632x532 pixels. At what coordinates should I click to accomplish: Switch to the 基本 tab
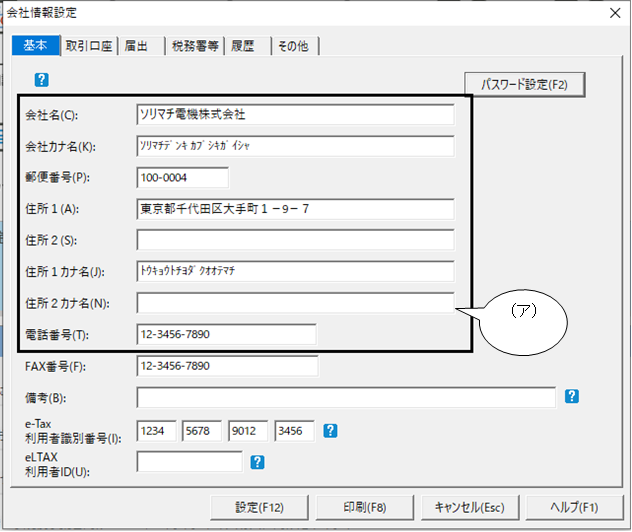[36, 45]
